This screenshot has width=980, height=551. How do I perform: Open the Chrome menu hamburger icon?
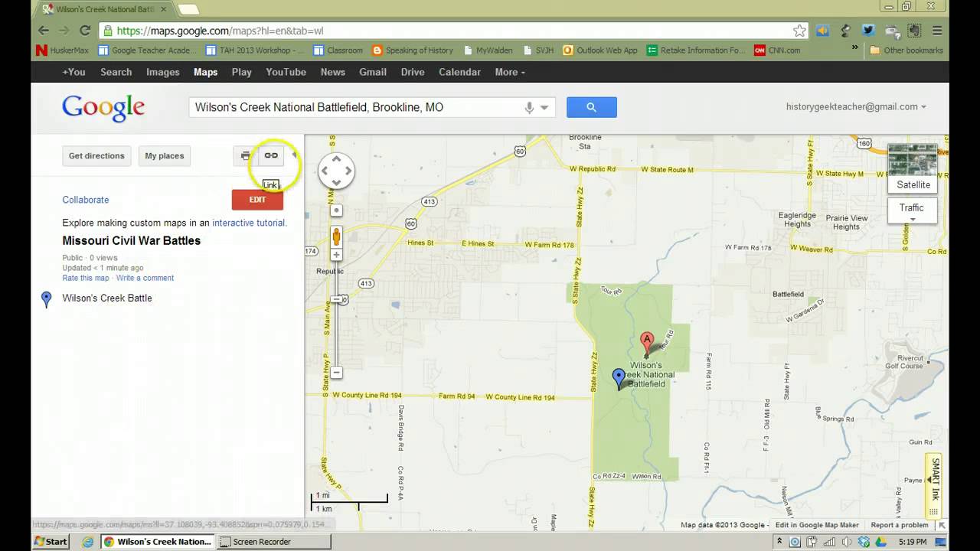[x=937, y=31]
